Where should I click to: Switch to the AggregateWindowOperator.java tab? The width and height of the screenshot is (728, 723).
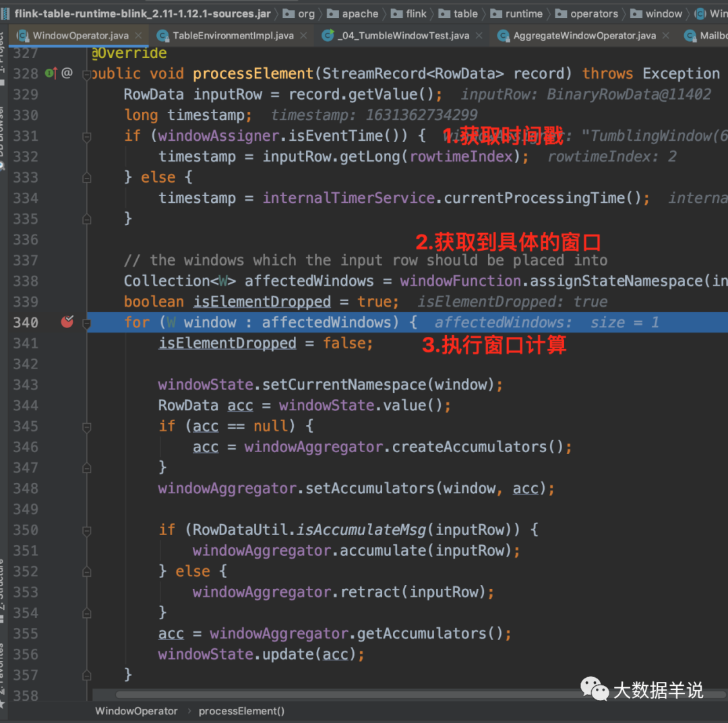pos(584,35)
